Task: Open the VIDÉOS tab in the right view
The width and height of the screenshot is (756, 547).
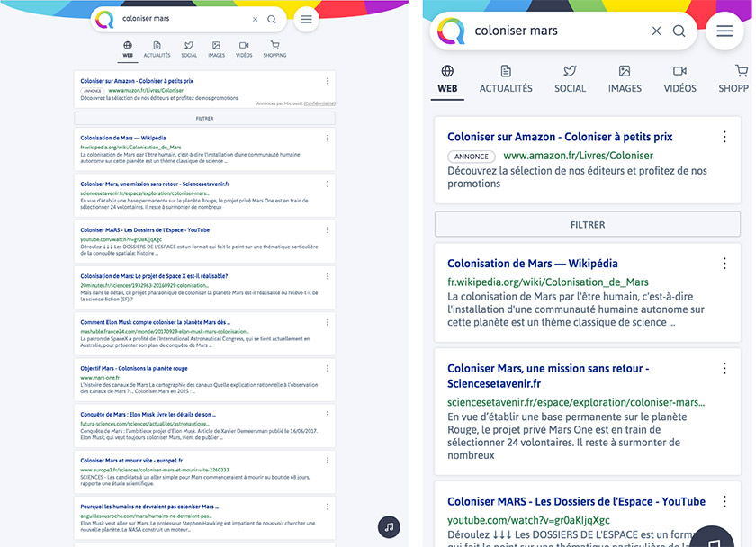Action: (679, 80)
